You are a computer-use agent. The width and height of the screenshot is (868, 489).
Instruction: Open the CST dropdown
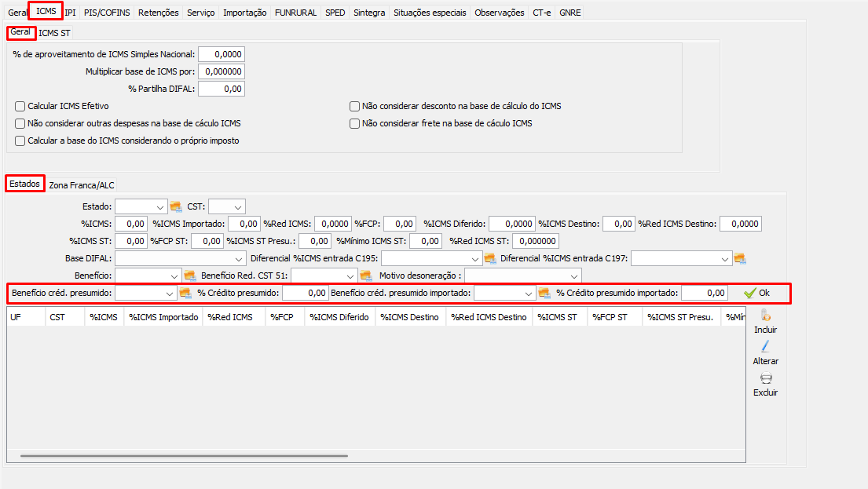(x=227, y=207)
